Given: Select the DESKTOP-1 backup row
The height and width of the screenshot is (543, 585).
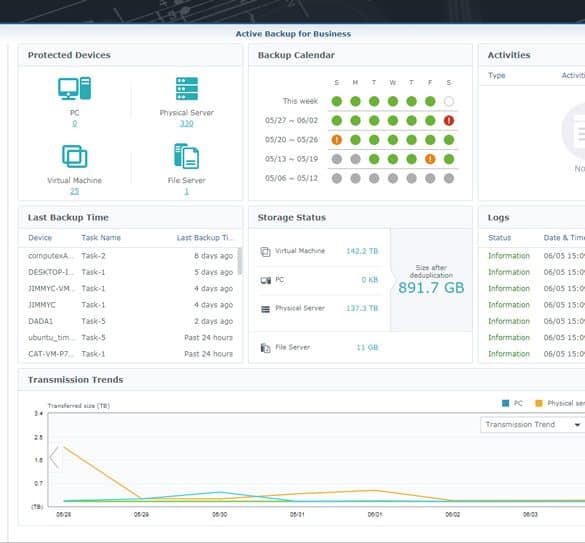Looking at the screenshot, I should pos(128,272).
